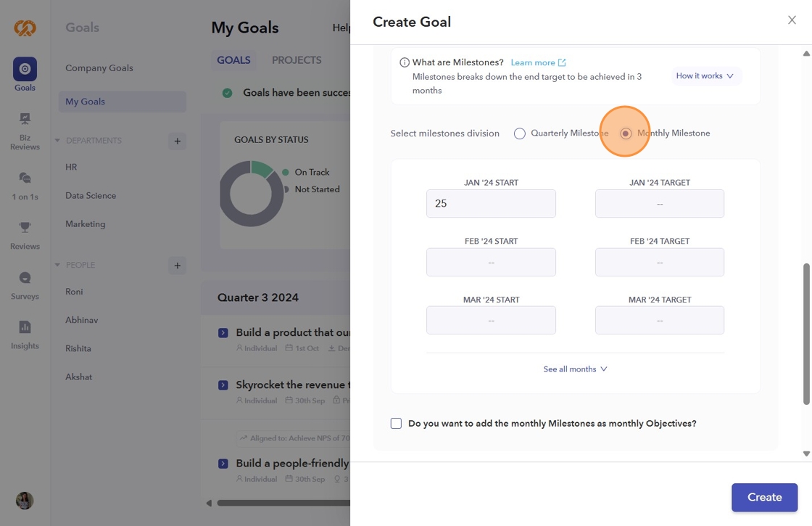Click the Jan '24 Start input field
Screen dimensions: 812x526
pos(491,204)
